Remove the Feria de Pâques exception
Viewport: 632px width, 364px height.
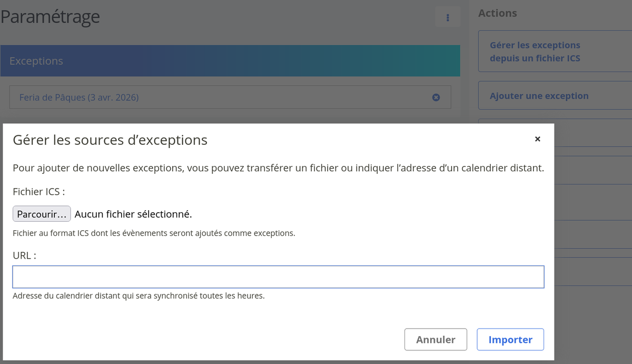(x=436, y=97)
